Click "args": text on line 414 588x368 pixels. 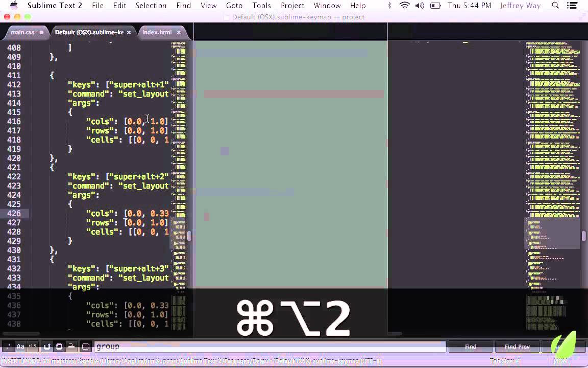[x=83, y=103]
